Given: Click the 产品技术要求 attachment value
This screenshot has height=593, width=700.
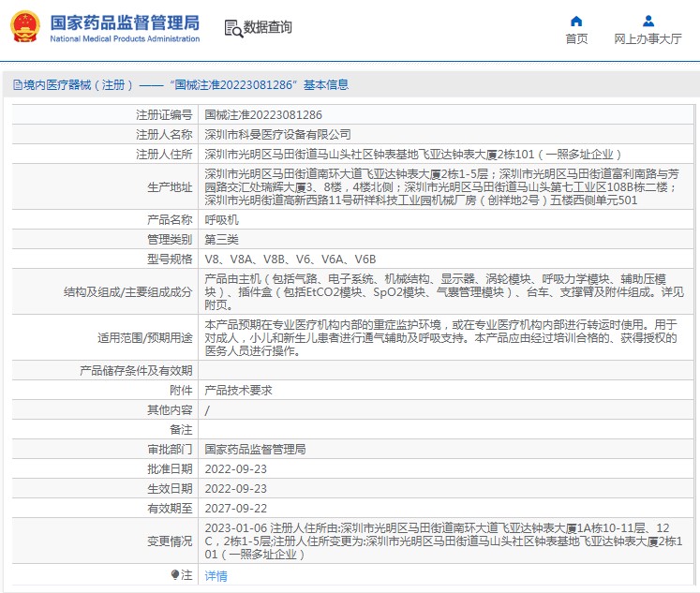Looking at the screenshot, I should (238, 390).
